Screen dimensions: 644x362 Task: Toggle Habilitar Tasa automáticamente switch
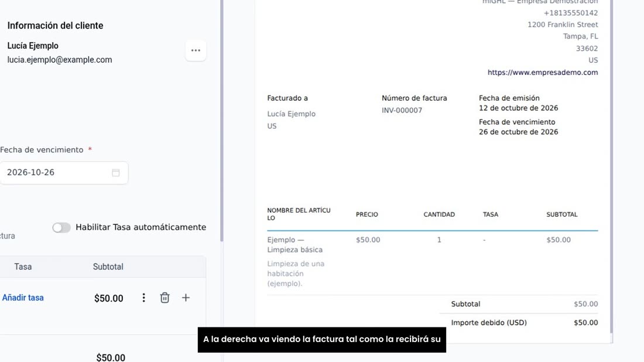61,227
